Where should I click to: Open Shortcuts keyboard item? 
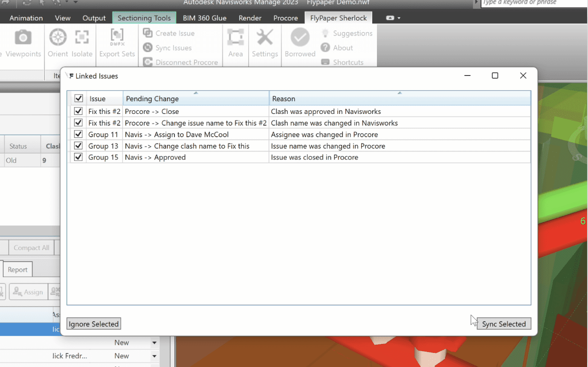tap(342, 62)
